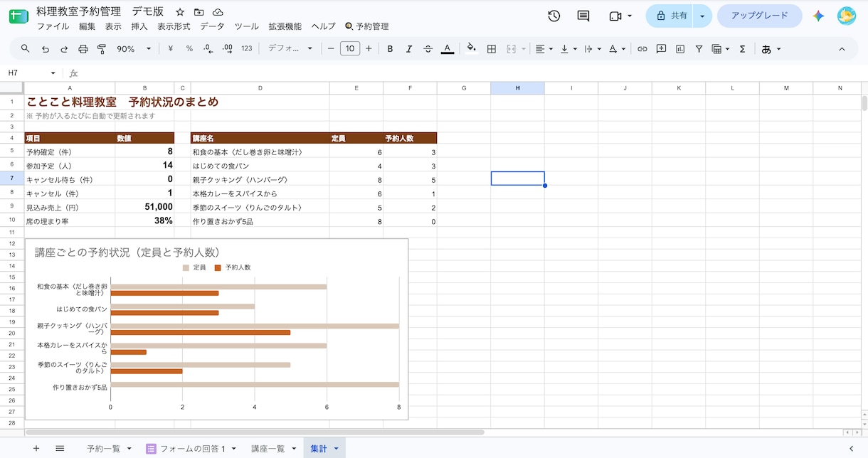Open the Meet call options arrow
Viewport: 868px width, 458px height.
[631, 16]
